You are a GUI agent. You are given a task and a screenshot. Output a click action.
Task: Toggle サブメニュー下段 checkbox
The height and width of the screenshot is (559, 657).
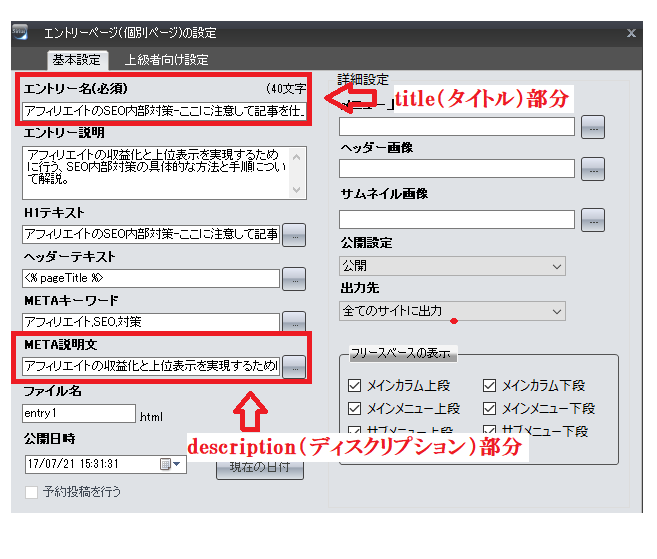click(489, 430)
